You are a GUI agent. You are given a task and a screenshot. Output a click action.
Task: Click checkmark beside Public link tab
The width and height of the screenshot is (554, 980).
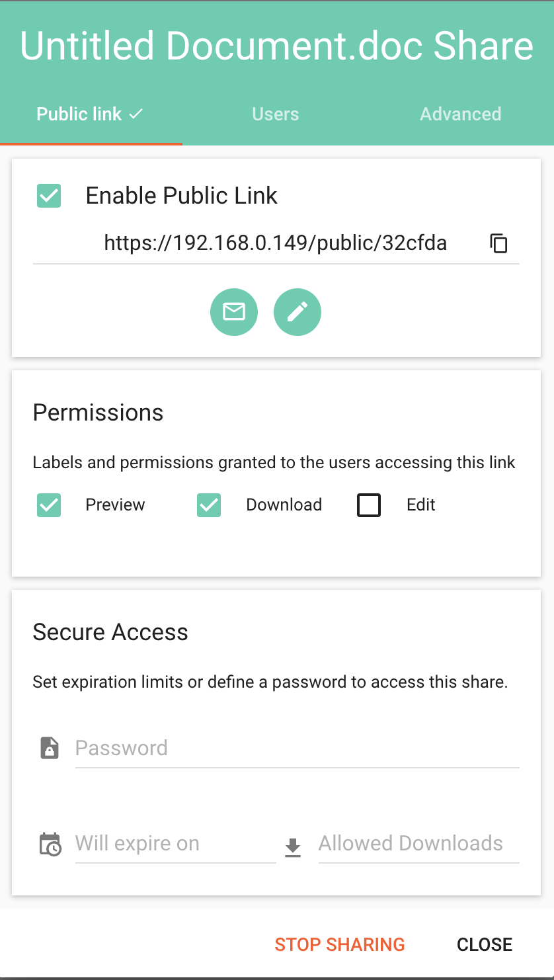(136, 114)
